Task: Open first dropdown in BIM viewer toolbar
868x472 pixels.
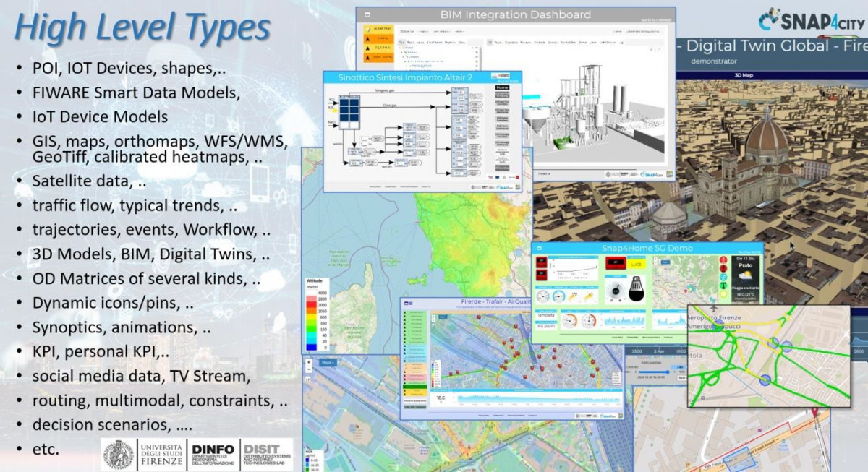Action: pos(406,32)
